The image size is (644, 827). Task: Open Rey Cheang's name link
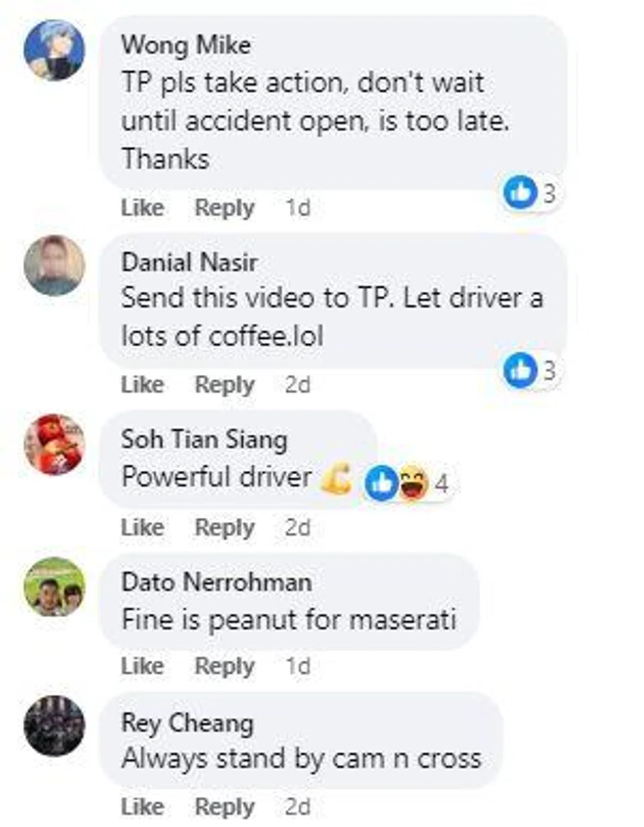188,722
